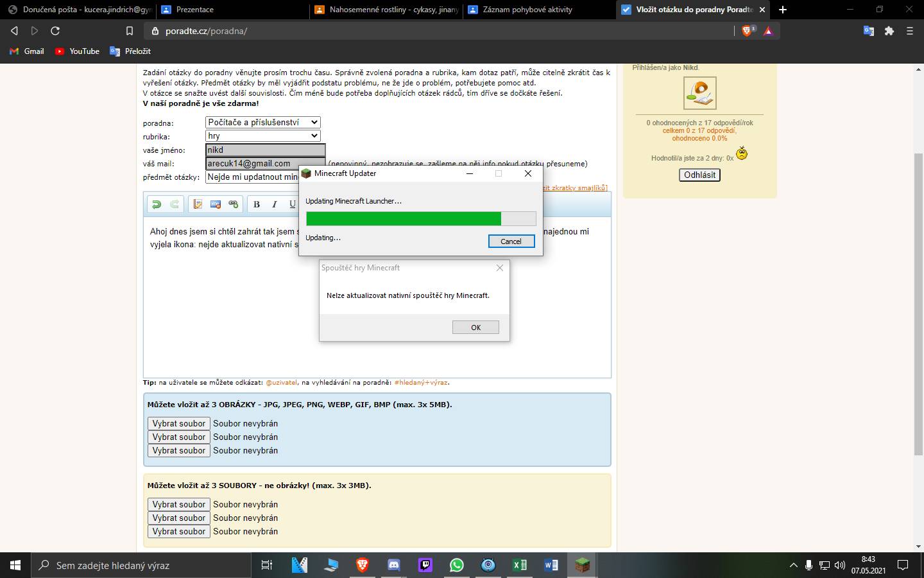Close the Spouštěč hry Minecraft dialog
The image size is (924, 578).
click(500, 268)
